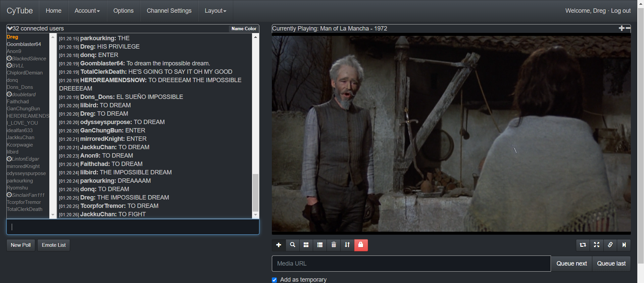Select user Anon9 in the user list
Screen dimensions: 644x283
pyautogui.click(x=14, y=51)
